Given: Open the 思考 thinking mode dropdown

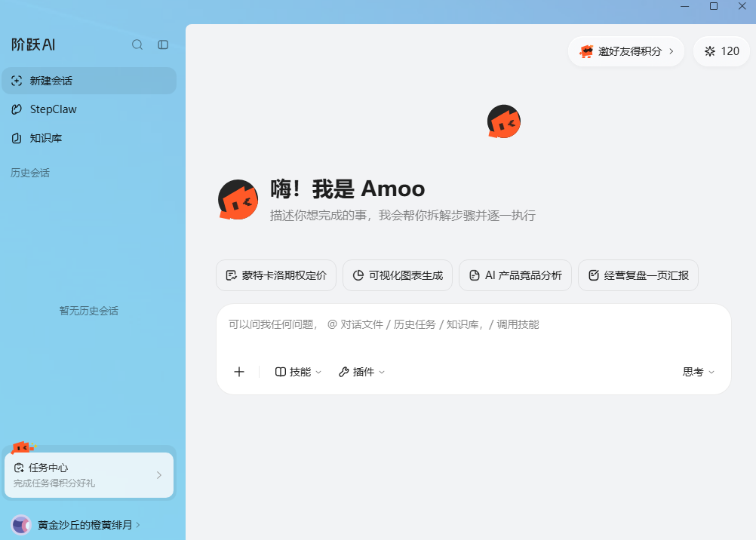Looking at the screenshot, I should 698,372.
